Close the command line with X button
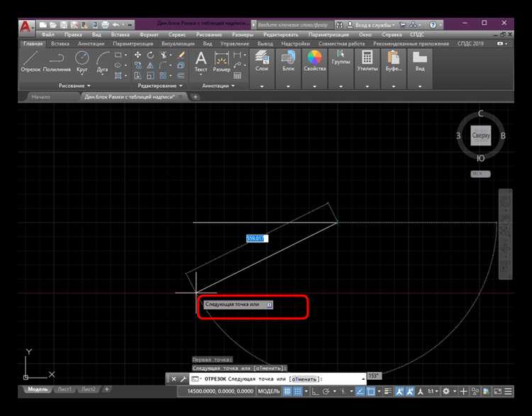This screenshot has height=416, width=532. coord(174,378)
